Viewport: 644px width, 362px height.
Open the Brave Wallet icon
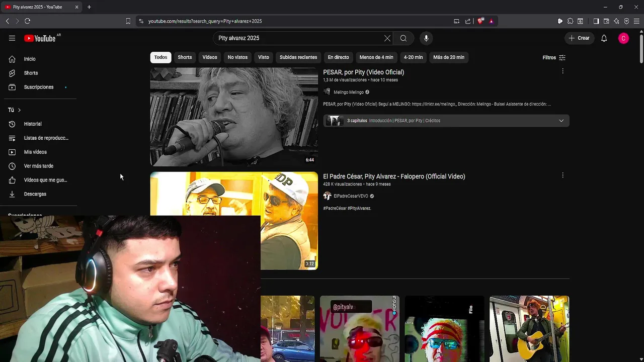(x=606, y=21)
